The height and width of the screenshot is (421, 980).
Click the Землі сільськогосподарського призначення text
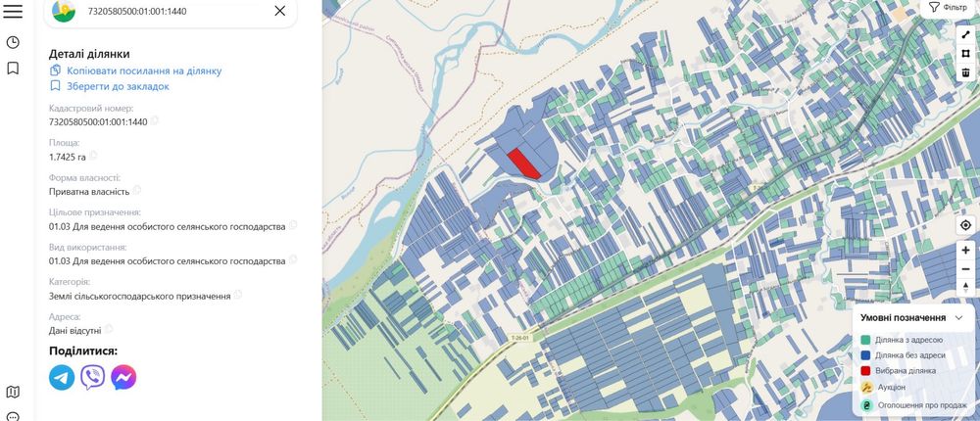coord(140,296)
